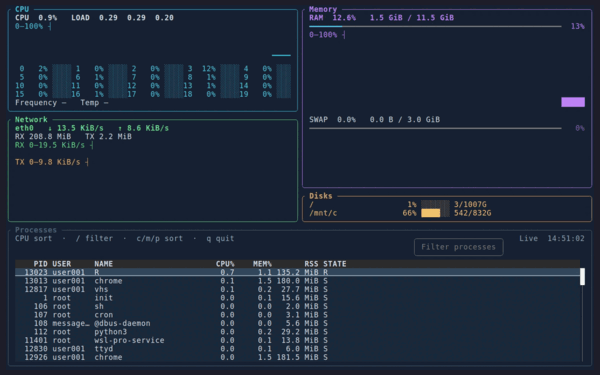Select the vhs process row
Viewport: 600px width, 375px height.
298,289
